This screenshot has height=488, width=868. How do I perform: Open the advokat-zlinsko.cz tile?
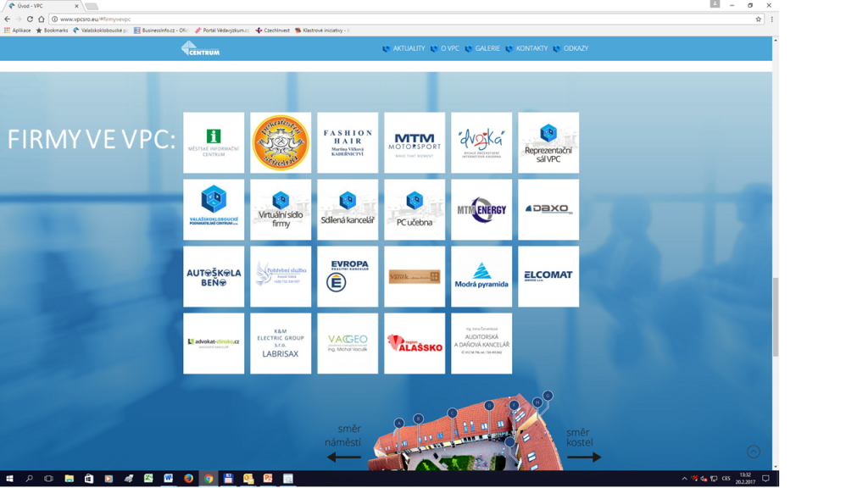pos(214,344)
